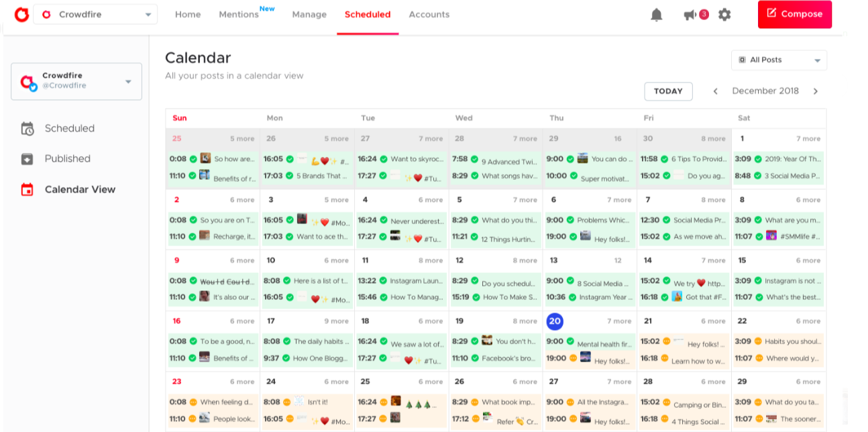
Task: Open the '12 Things Hurtin...' post at 11:21
Action: tap(496, 237)
